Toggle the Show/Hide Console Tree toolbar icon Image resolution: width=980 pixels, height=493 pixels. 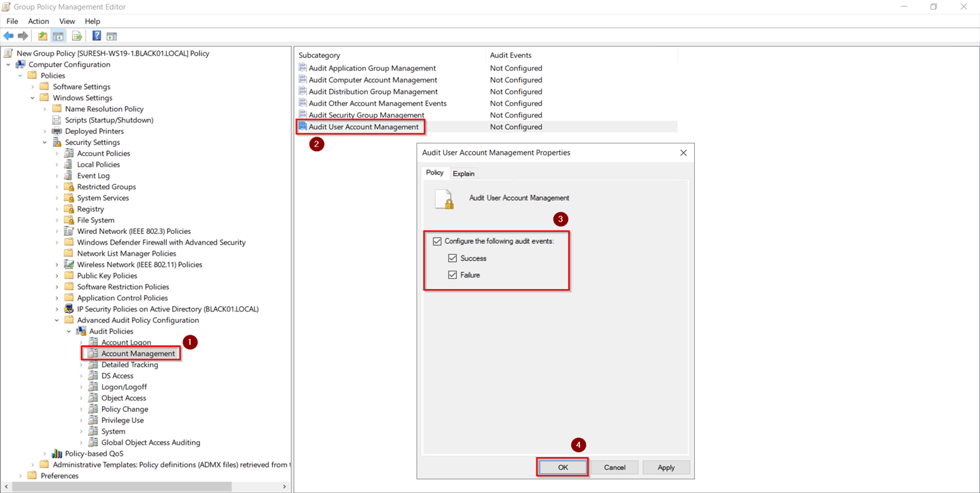pos(58,35)
